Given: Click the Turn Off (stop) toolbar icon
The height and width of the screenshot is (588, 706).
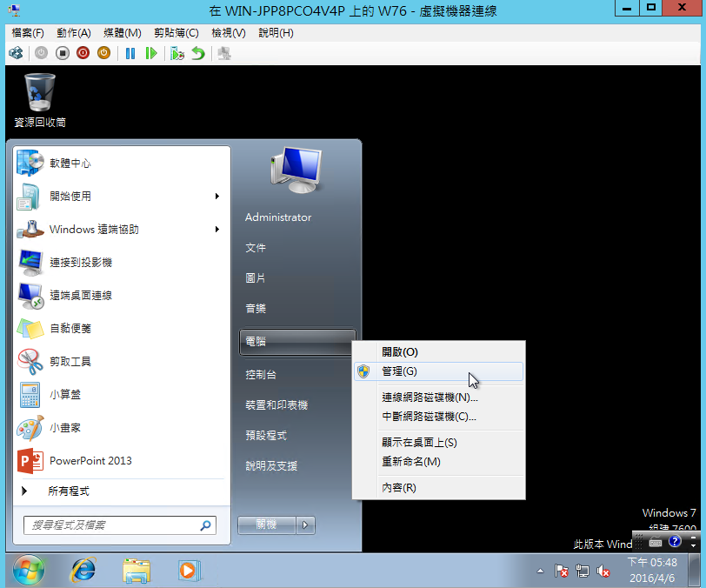Looking at the screenshot, I should pyautogui.click(x=63, y=53).
